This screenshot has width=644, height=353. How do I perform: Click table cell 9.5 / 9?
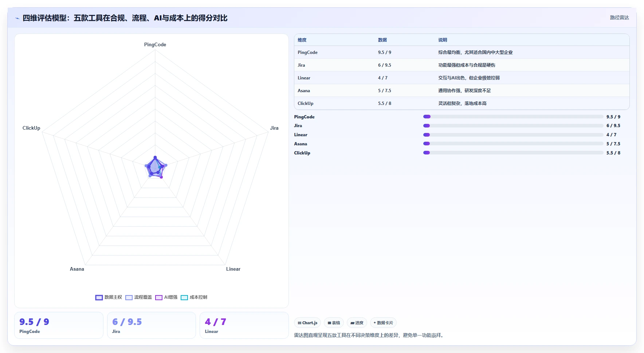click(x=385, y=52)
